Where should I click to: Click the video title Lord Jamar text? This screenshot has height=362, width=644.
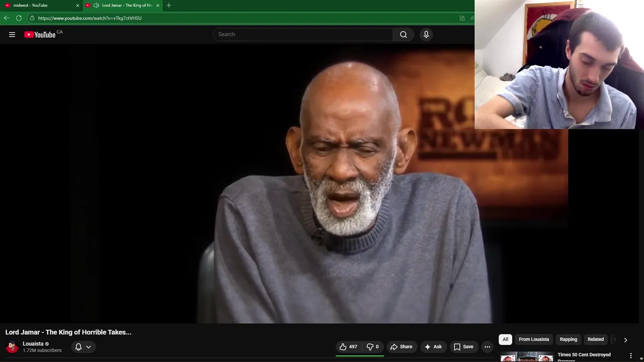[68, 332]
